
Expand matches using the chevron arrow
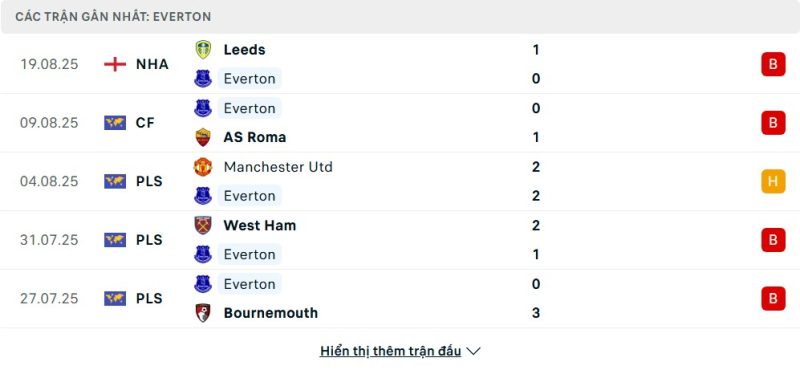pyautogui.click(x=473, y=351)
